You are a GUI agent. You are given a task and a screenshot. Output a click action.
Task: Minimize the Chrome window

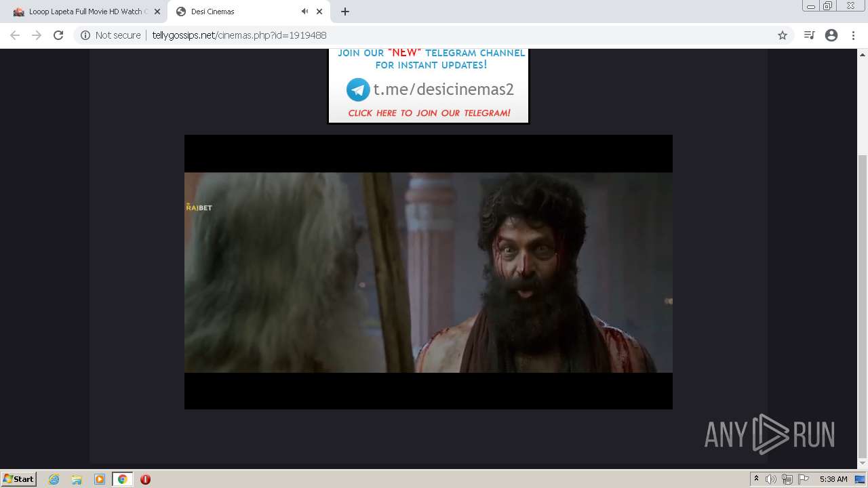pos(810,6)
